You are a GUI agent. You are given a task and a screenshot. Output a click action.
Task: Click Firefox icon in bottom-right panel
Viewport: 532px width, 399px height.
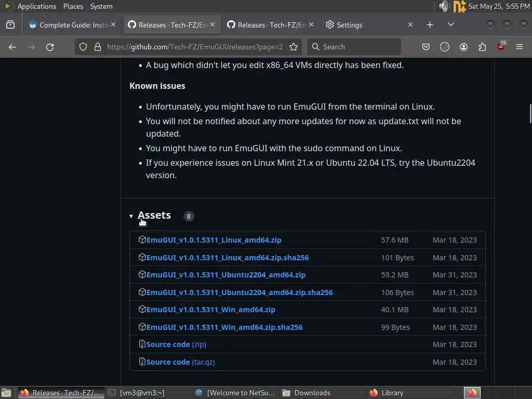tap(472, 393)
